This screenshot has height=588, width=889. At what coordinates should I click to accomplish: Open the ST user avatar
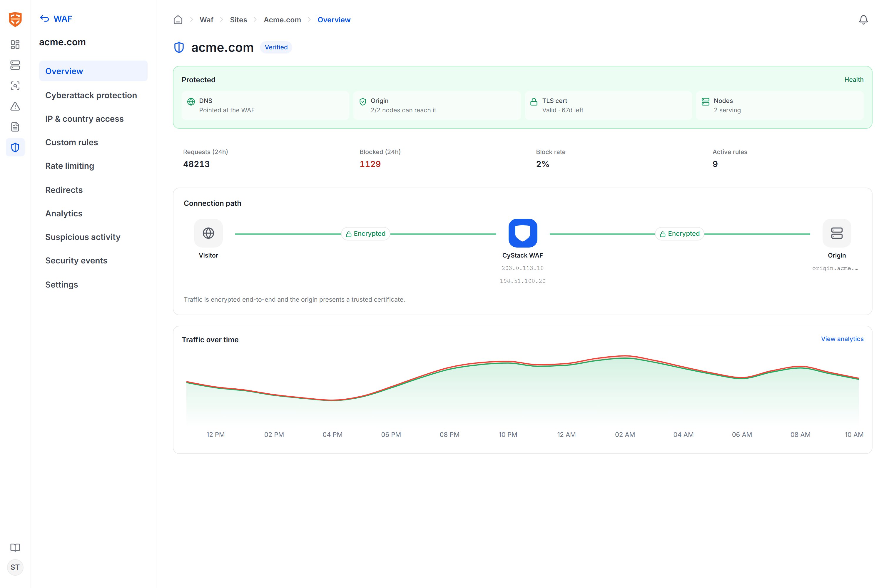[x=15, y=567]
